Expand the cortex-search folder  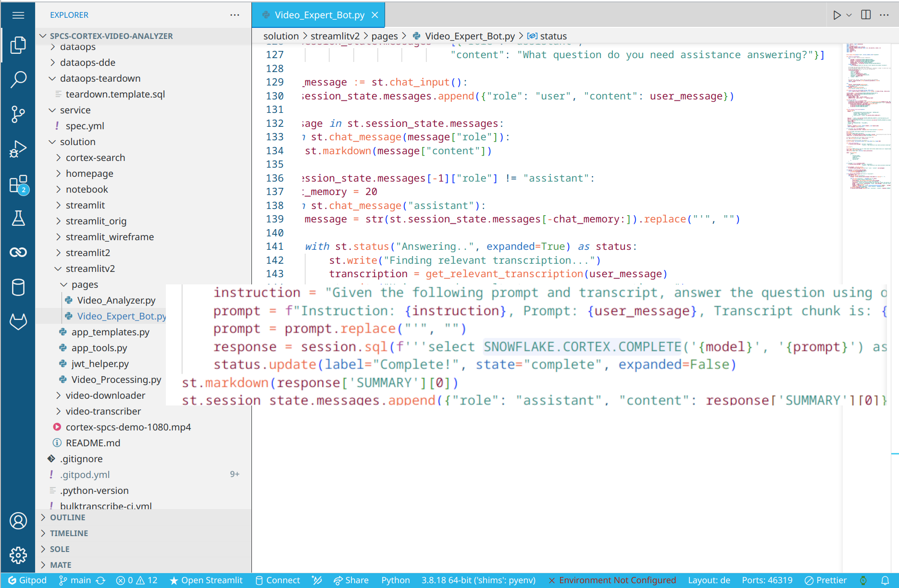click(95, 158)
